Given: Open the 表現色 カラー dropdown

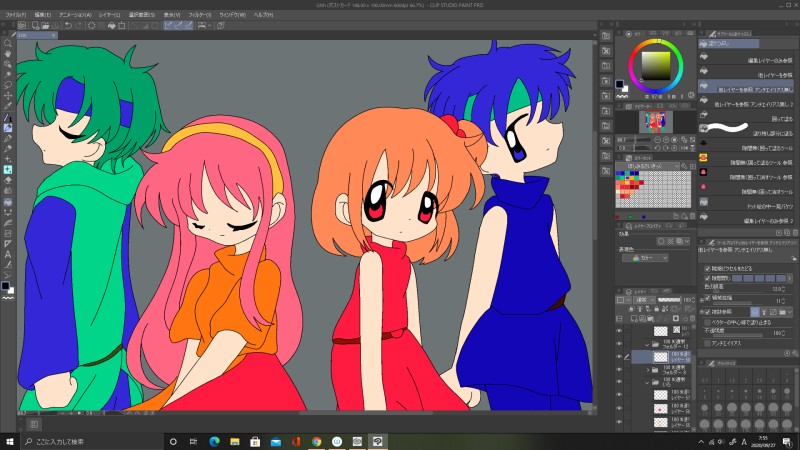Looking at the screenshot, I should coord(646,257).
